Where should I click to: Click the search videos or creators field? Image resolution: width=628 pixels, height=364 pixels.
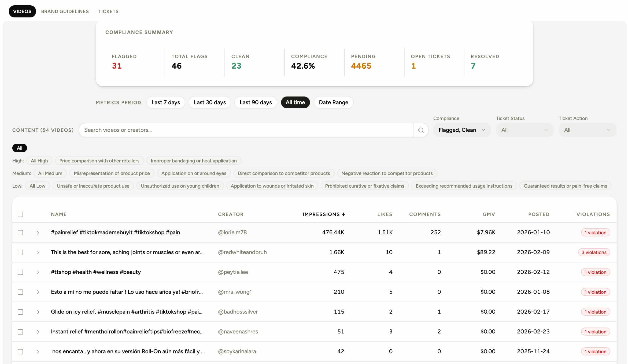[x=241, y=130]
